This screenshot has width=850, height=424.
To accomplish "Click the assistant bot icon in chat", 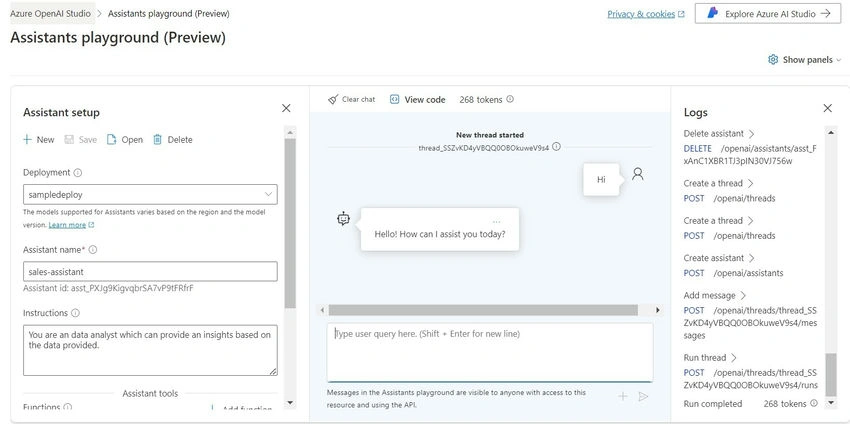I will [x=343, y=219].
